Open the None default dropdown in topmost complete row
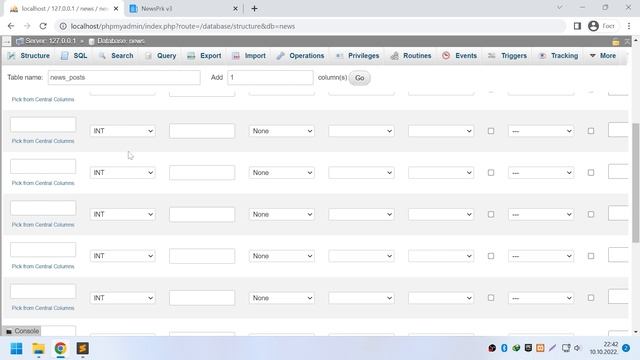The image size is (640, 360). tap(282, 131)
